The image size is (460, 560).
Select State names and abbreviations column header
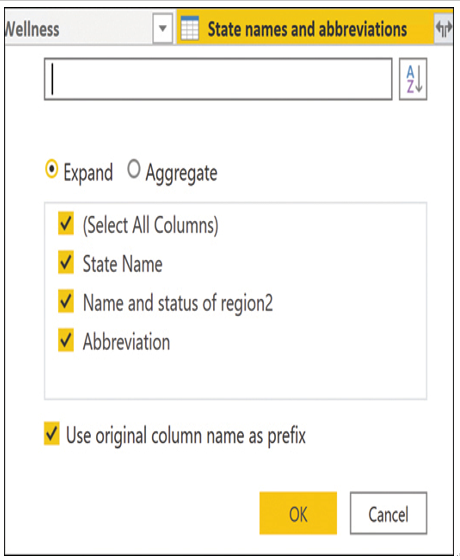(305, 29)
